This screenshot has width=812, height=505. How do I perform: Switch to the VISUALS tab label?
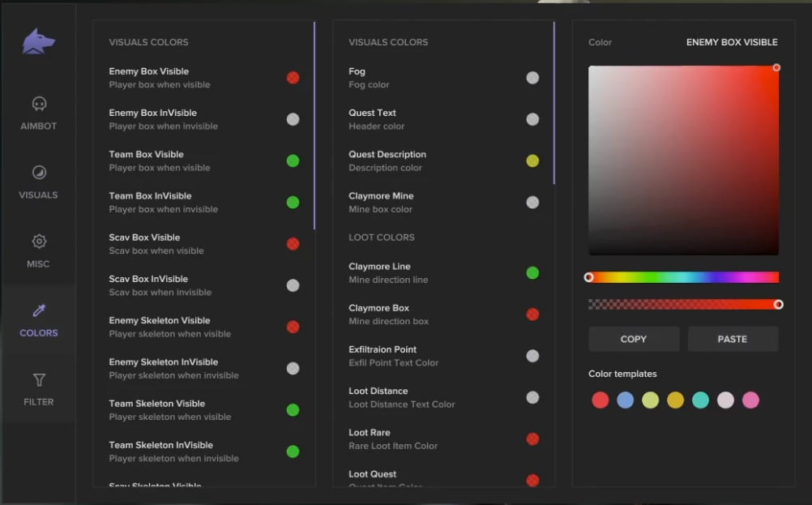coord(38,195)
